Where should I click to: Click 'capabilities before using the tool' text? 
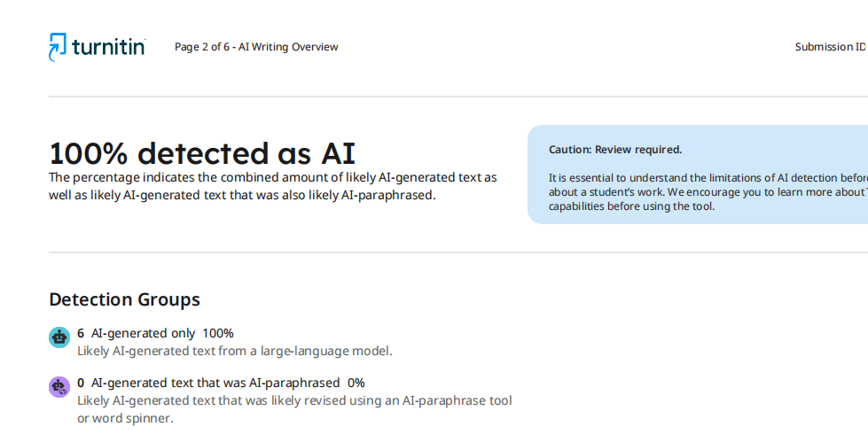tap(631, 206)
